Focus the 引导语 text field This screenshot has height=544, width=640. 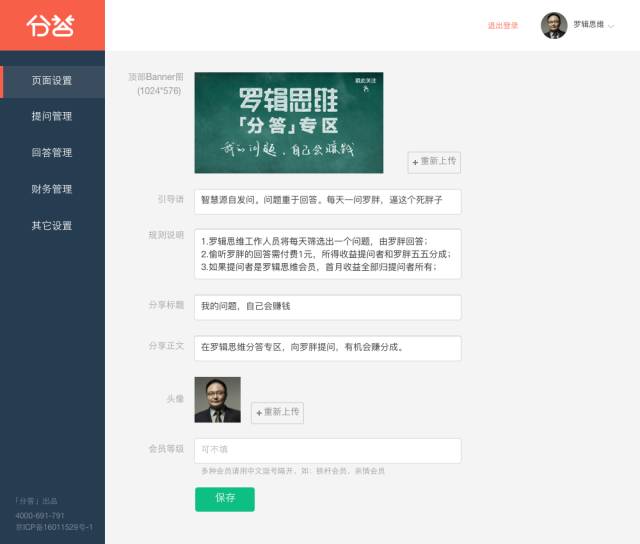click(x=327, y=201)
